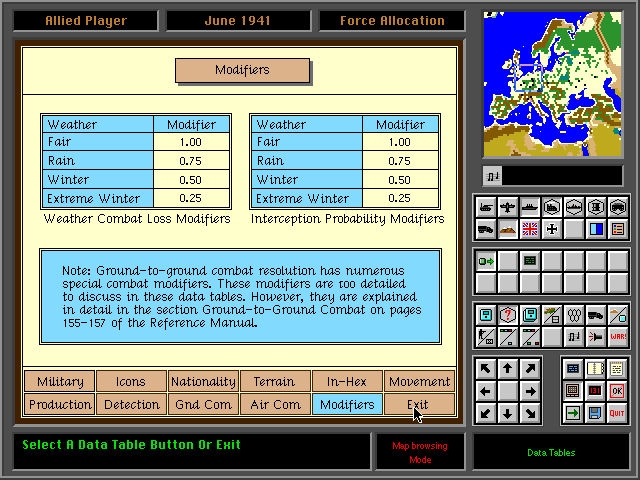Click the Exit button
Image resolution: width=640 pixels, height=480 pixels.
[419, 404]
